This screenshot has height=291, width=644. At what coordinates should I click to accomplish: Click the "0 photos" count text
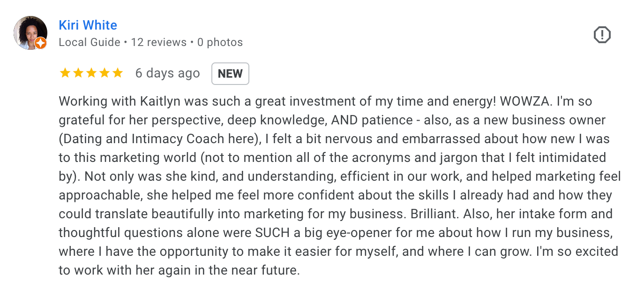pos(220,42)
